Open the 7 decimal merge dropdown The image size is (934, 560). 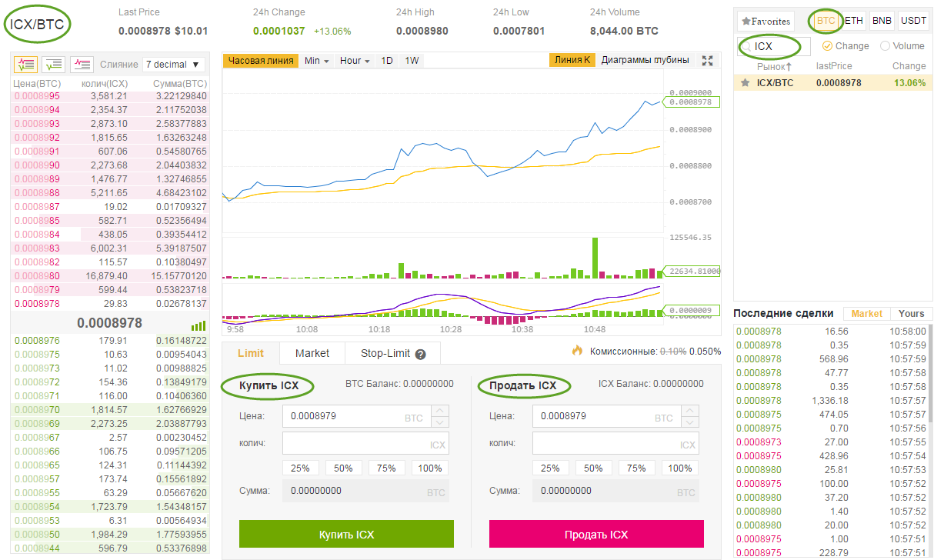click(x=173, y=65)
